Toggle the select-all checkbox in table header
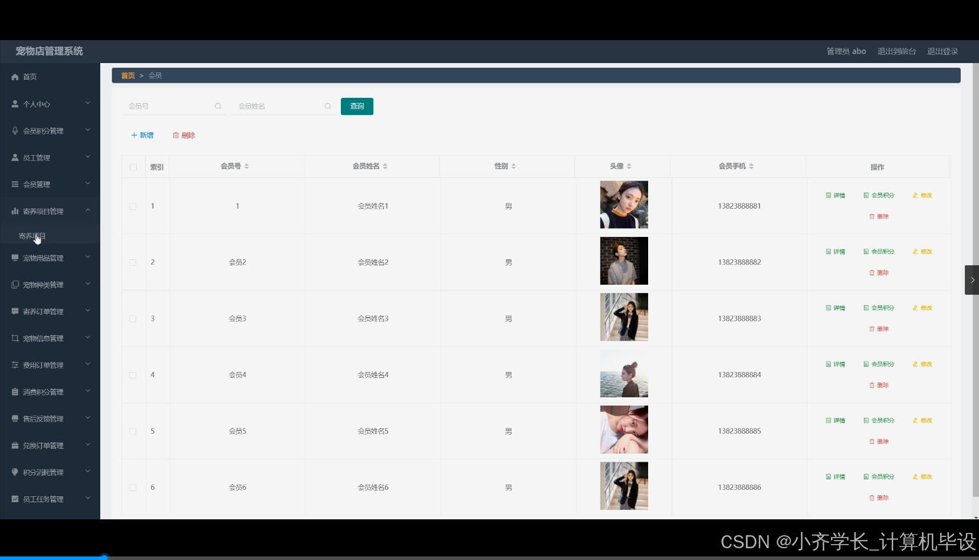The width and height of the screenshot is (979, 560). point(133,167)
